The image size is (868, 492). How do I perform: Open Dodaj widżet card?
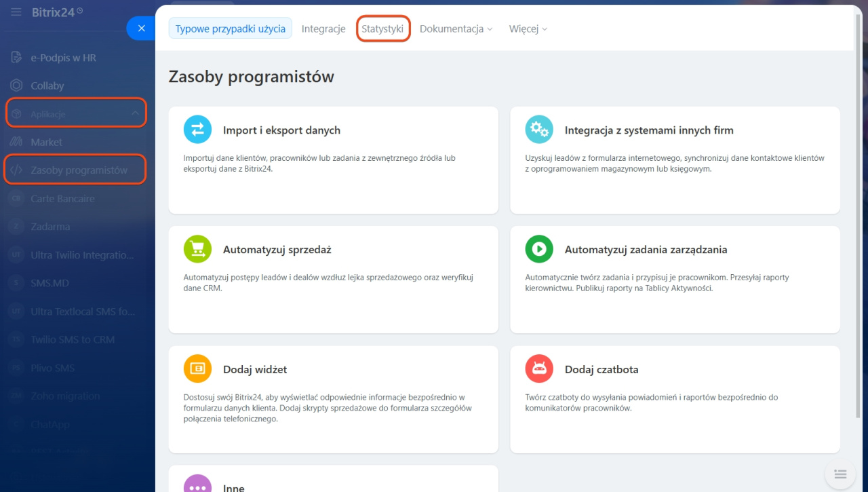click(333, 400)
